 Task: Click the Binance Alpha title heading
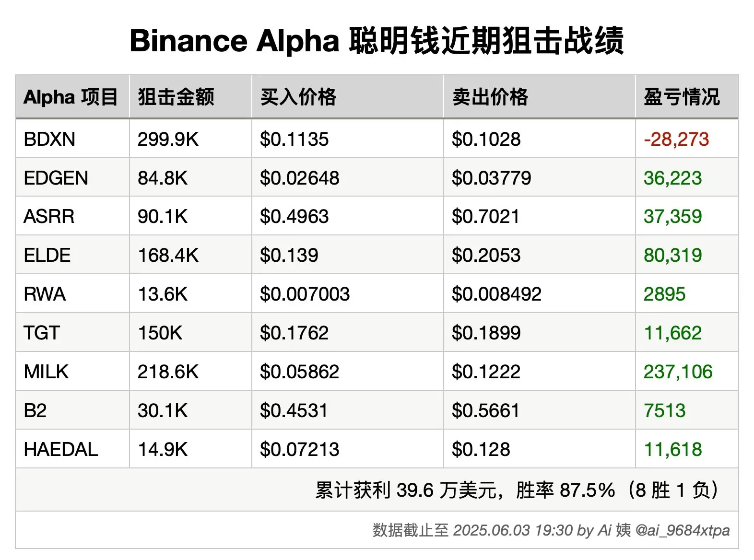click(377, 41)
